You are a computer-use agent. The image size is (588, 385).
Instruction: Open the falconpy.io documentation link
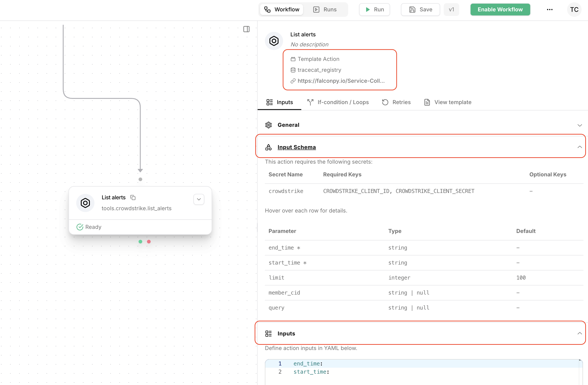coord(341,81)
